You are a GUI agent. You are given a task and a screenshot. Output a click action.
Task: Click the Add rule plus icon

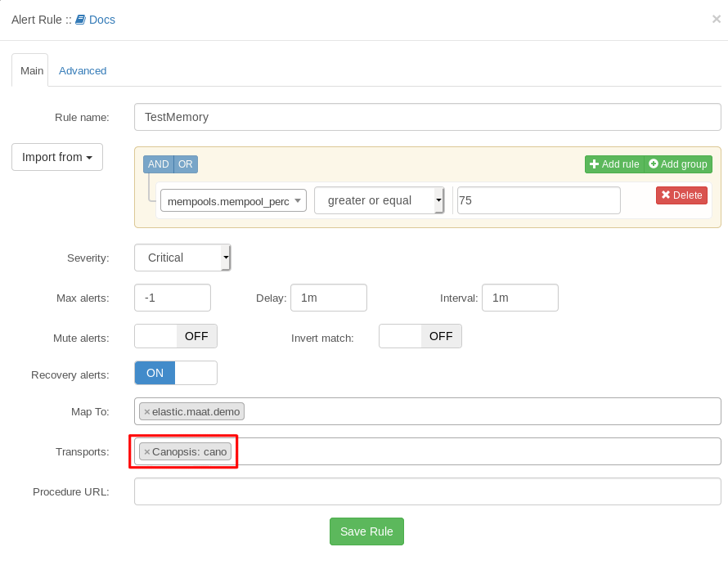click(595, 164)
